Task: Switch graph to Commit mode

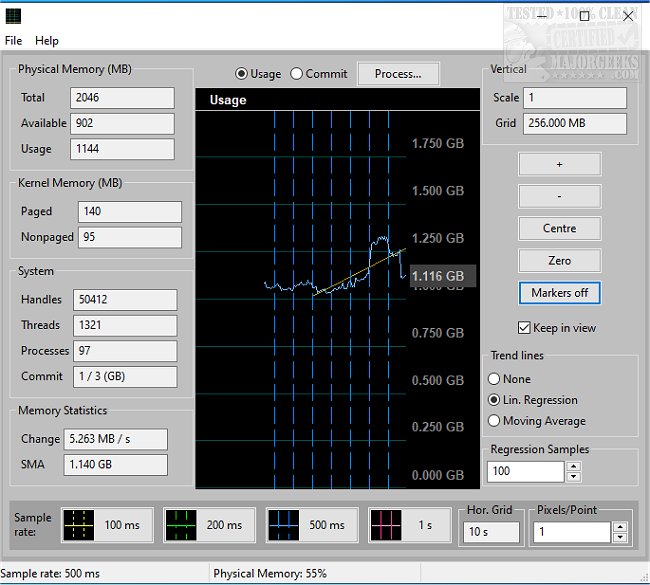Action: pos(297,74)
